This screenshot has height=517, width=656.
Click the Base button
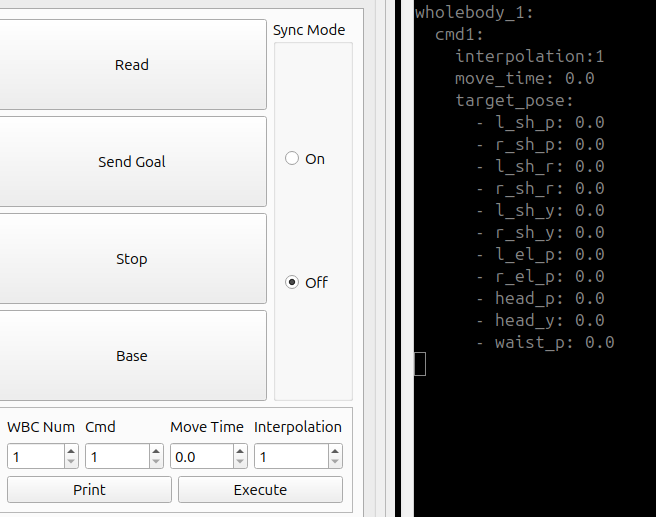[131, 356]
